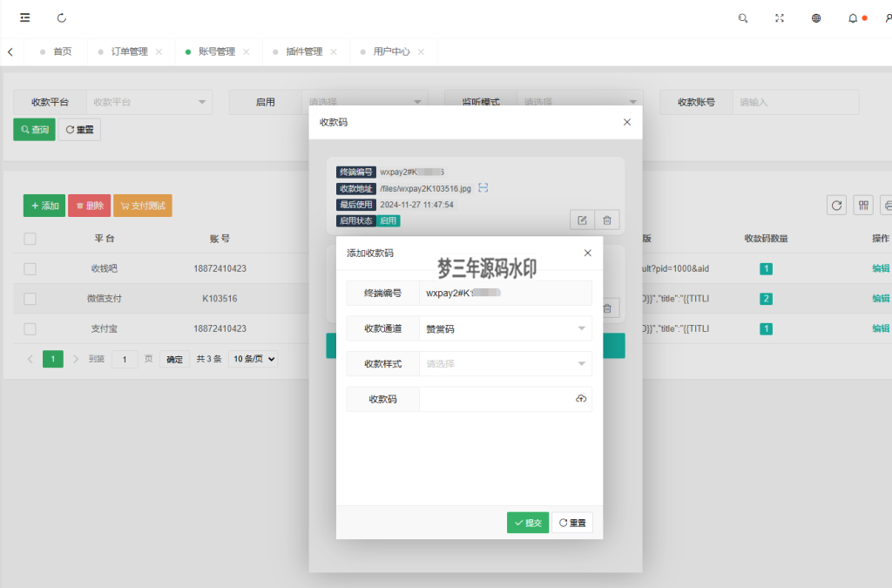Toggle the sidebar menu collapse icon

click(x=25, y=17)
